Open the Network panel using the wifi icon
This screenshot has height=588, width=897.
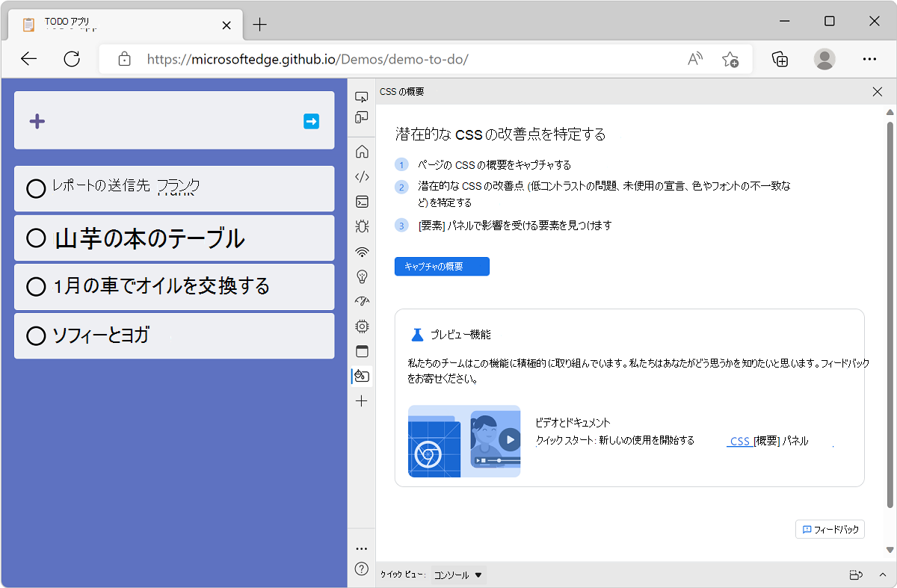362,252
